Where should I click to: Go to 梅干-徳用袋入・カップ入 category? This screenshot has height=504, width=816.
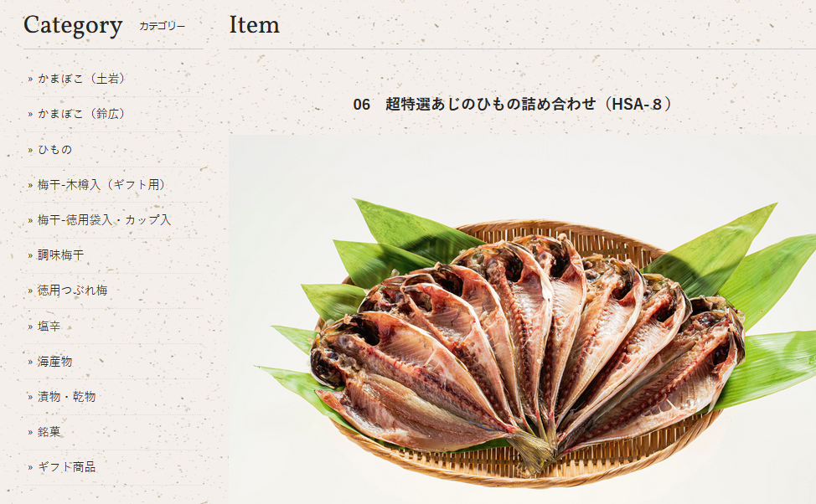pos(104,220)
